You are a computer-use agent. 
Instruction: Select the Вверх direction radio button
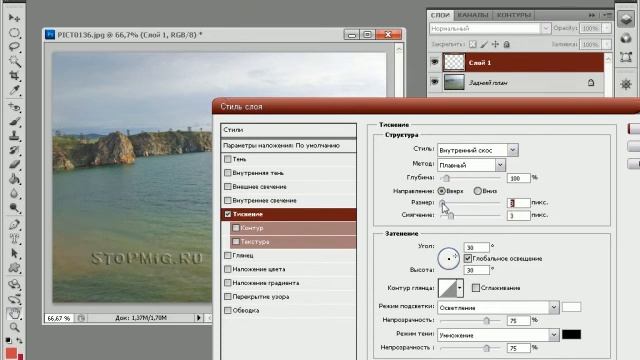coord(441,191)
